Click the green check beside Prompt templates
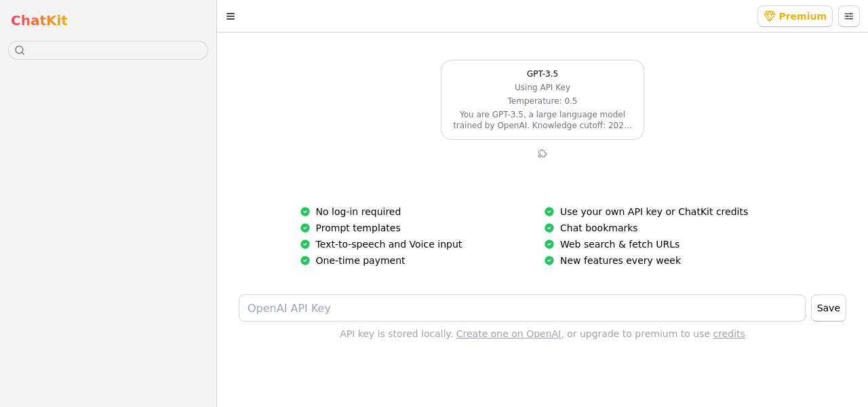 (x=305, y=228)
